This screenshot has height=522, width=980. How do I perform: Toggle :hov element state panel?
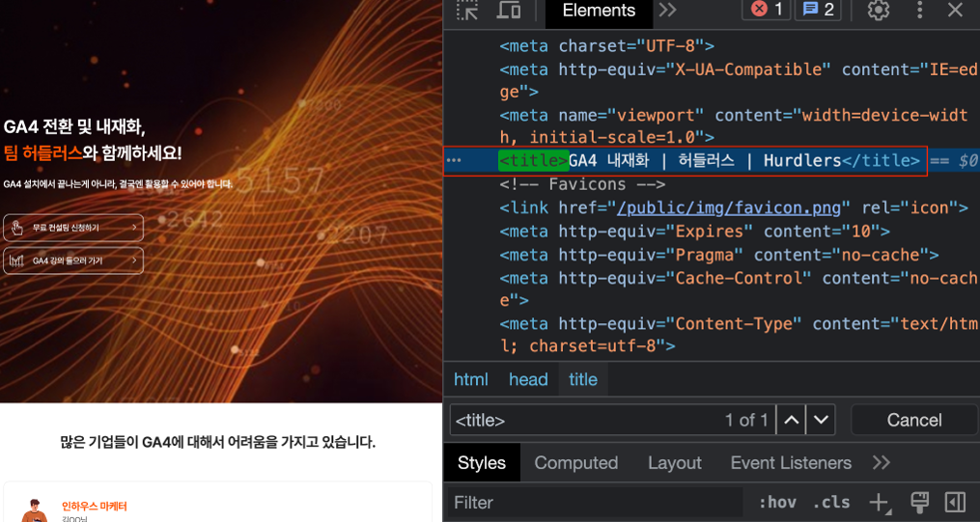tap(777, 503)
